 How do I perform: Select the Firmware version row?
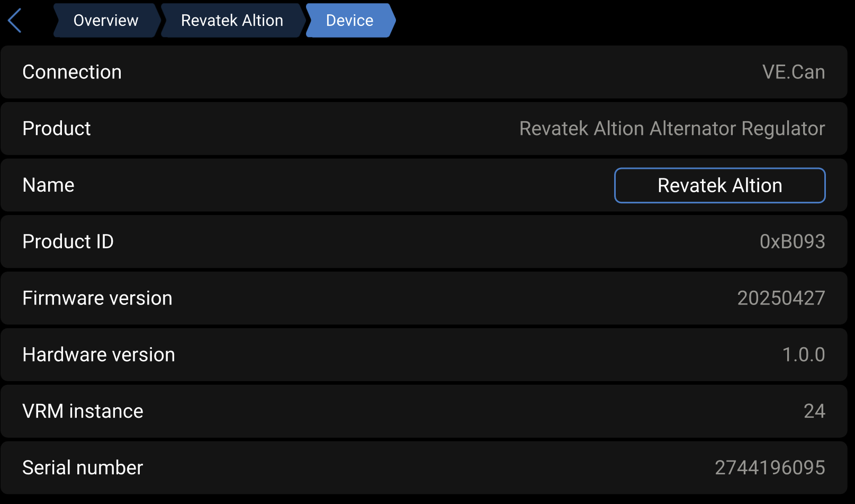tap(424, 298)
